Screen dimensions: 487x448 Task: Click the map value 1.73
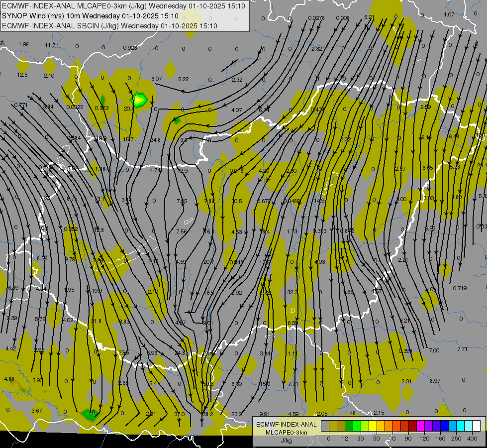pos(292,231)
